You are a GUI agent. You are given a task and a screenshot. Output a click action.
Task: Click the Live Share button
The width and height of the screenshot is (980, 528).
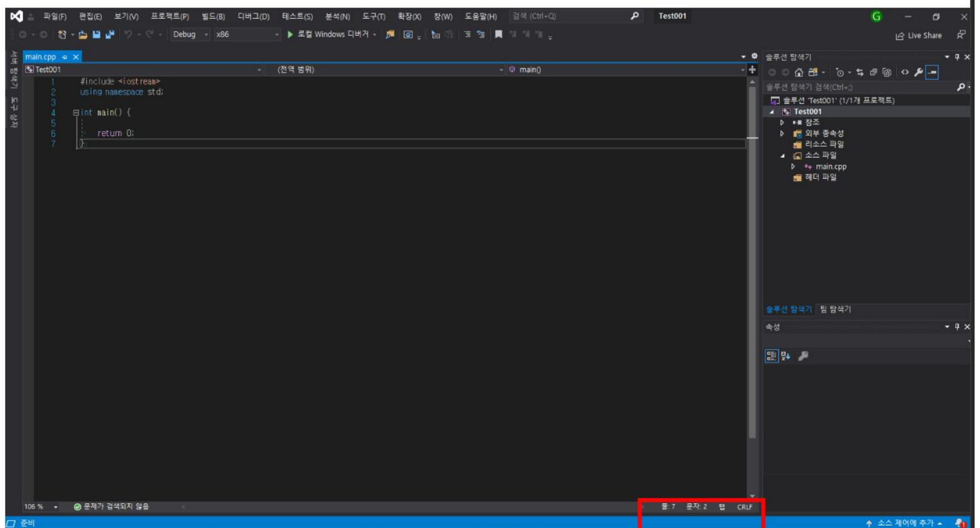(x=919, y=36)
